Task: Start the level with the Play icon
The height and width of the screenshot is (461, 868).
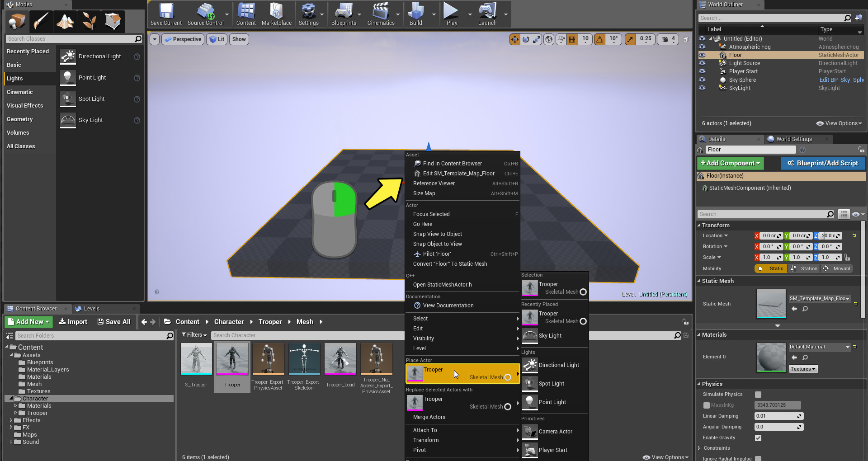Action: click(x=451, y=14)
